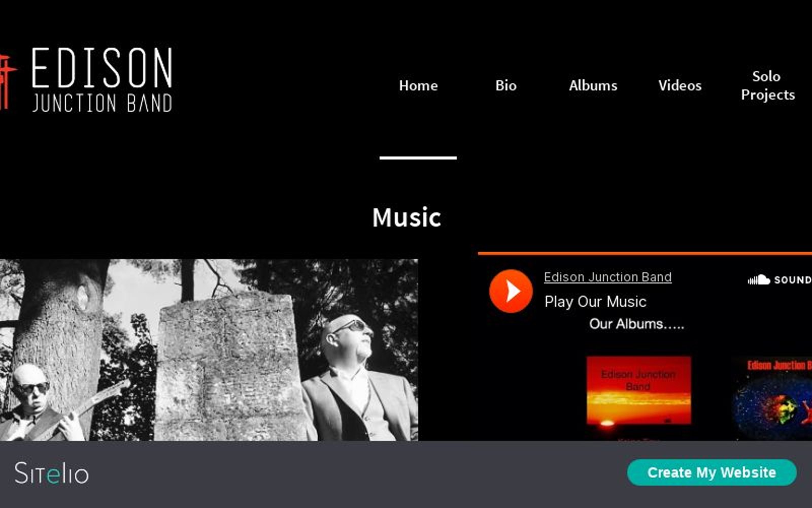The width and height of the screenshot is (812, 508).
Task: Select the space-themed album cover
Action: pyautogui.click(x=772, y=398)
